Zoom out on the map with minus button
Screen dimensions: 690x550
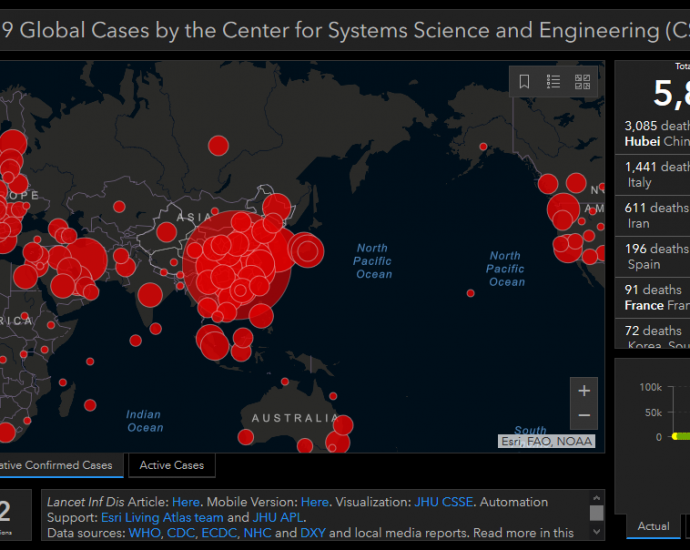tap(584, 416)
